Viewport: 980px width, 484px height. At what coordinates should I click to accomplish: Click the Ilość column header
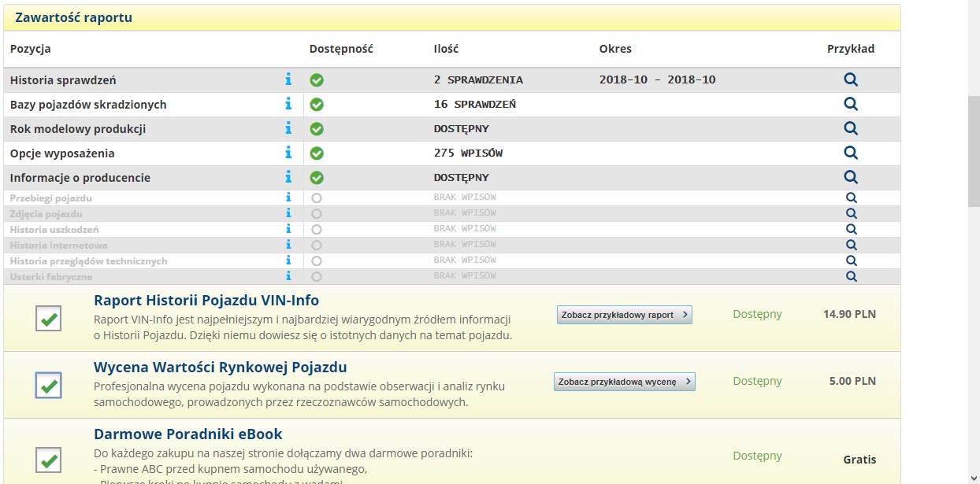(x=446, y=49)
